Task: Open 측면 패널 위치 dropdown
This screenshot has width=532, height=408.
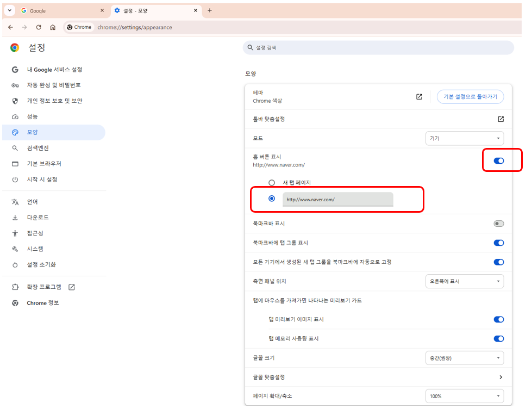Action: (465, 281)
